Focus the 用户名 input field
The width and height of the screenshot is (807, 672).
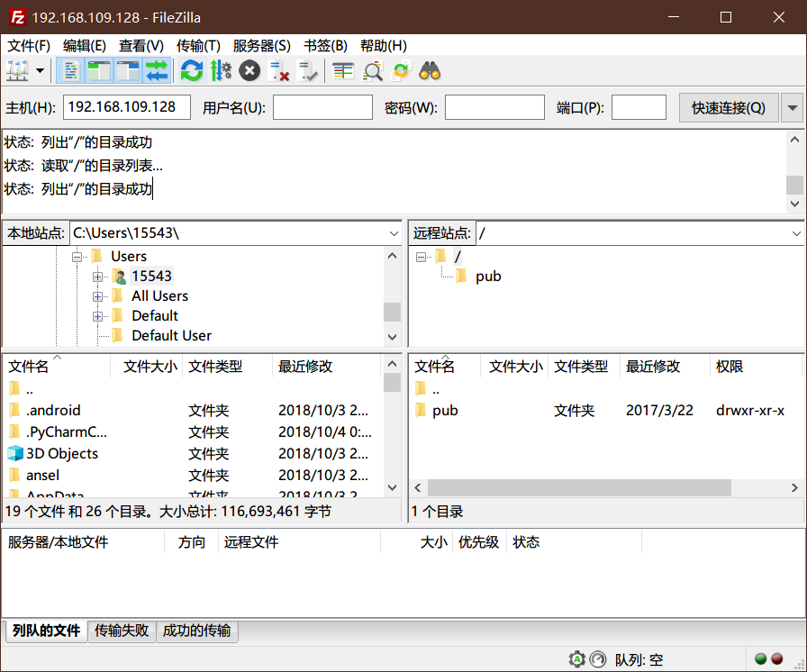[x=322, y=107]
